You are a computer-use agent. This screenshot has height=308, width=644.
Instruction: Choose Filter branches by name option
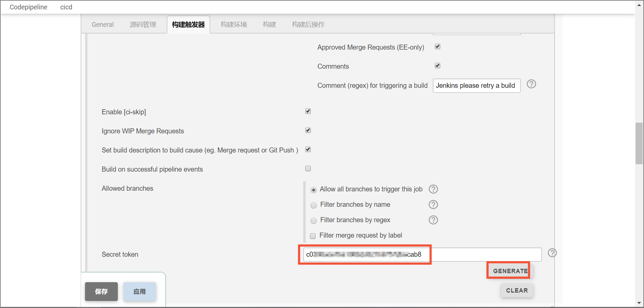314,205
